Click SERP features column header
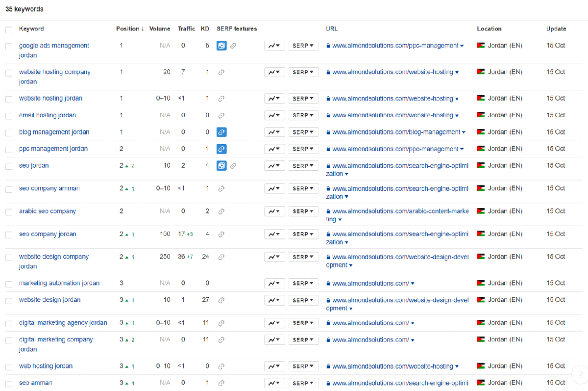Image resolution: width=588 pixels, height=391 pixels. (x=237, y=29)
